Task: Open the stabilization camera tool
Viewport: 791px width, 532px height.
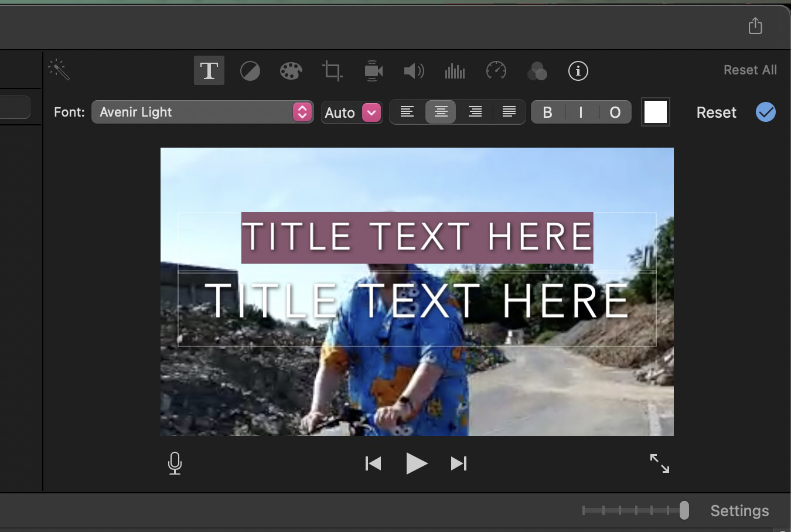Action: point(373,71)
